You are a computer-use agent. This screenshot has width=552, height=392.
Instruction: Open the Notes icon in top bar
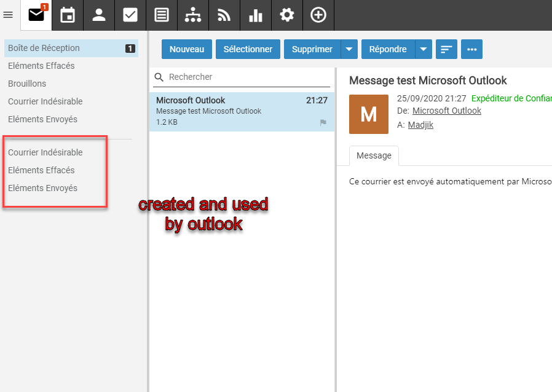click(x=162, y=15)
